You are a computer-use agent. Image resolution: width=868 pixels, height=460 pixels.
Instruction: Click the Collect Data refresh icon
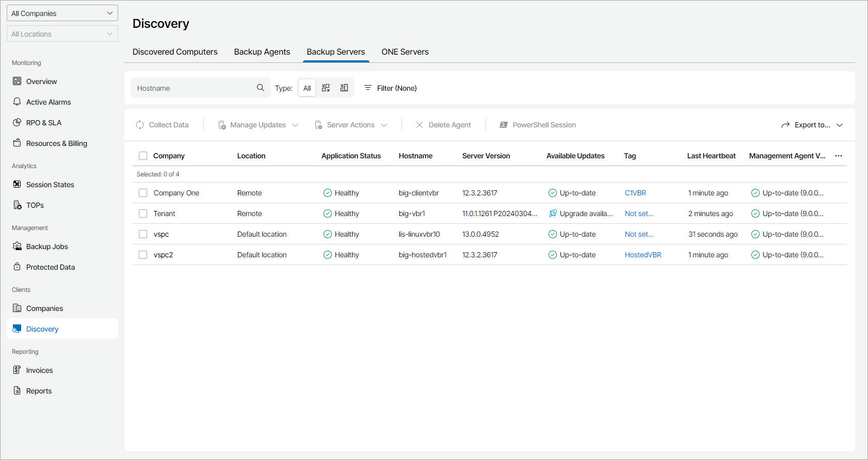(140, 125)
